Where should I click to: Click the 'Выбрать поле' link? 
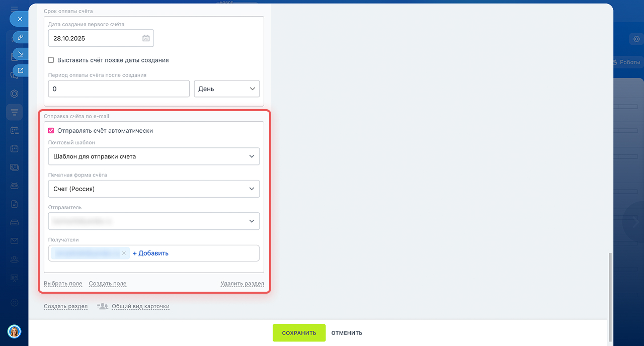point(63,284)
